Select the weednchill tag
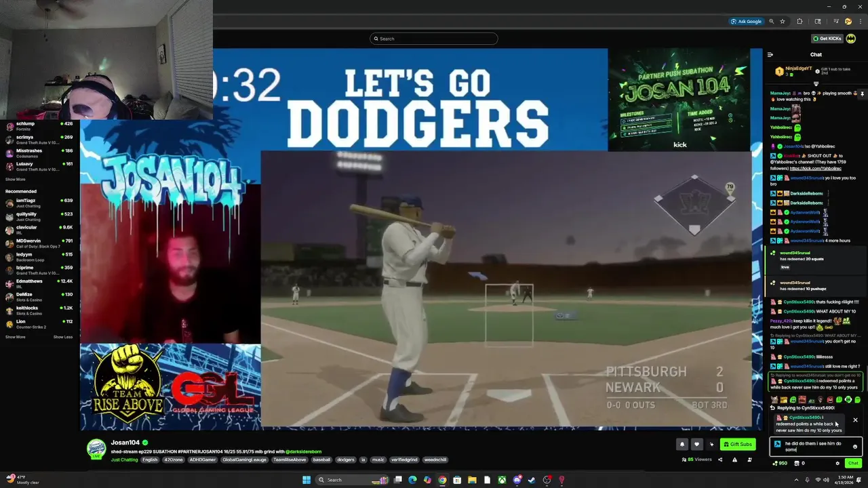Image resolution: width=868 pixels, height=488 pixels. pyautogui.click(x=435, y=460)
